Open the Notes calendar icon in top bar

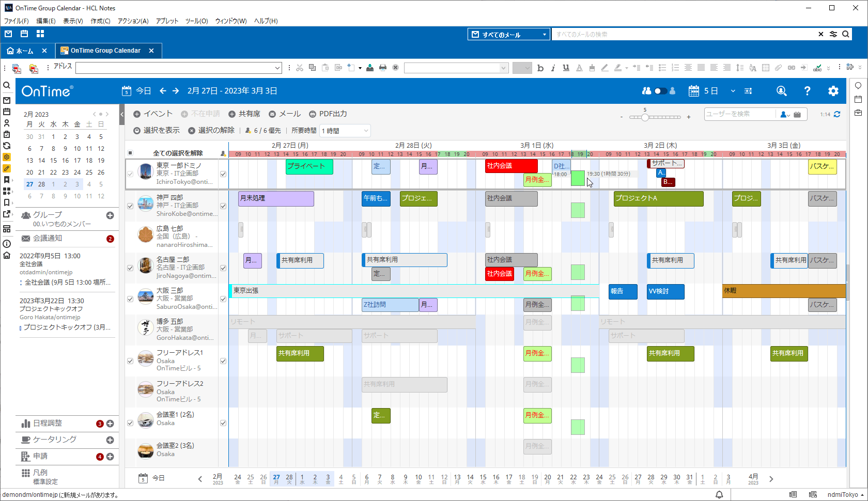point(24,34)
